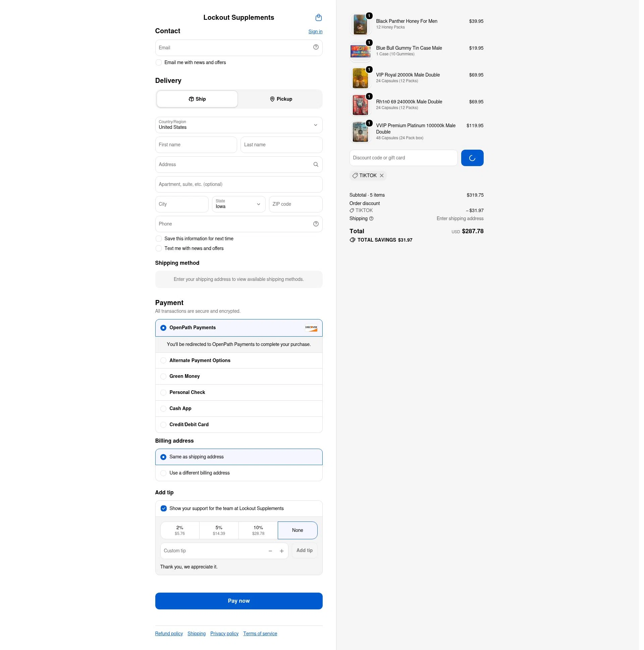Click the Black Panther Honey product thumbnail

[360, 24]
